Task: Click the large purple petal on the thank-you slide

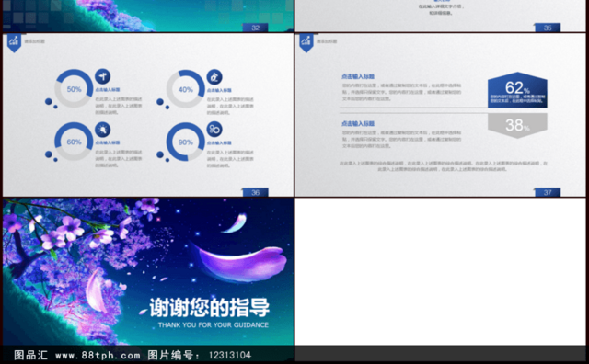Action: tap(240, 263)
